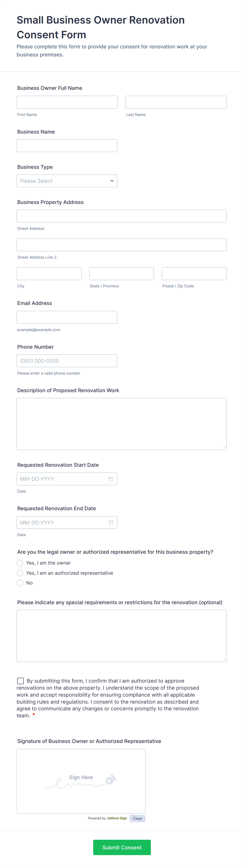Open the end date calendar picker icon

click(111, 522)
